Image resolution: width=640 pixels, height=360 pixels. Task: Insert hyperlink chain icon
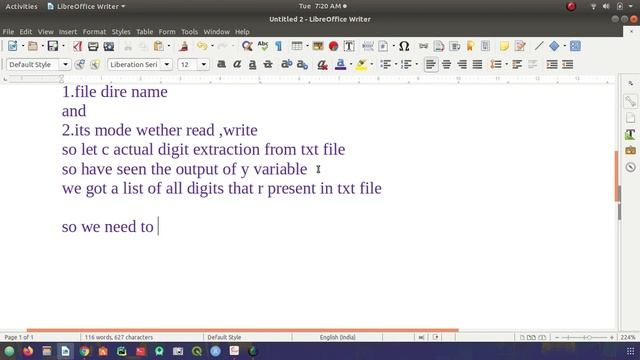pyautogui.click(x=424, y=46)
